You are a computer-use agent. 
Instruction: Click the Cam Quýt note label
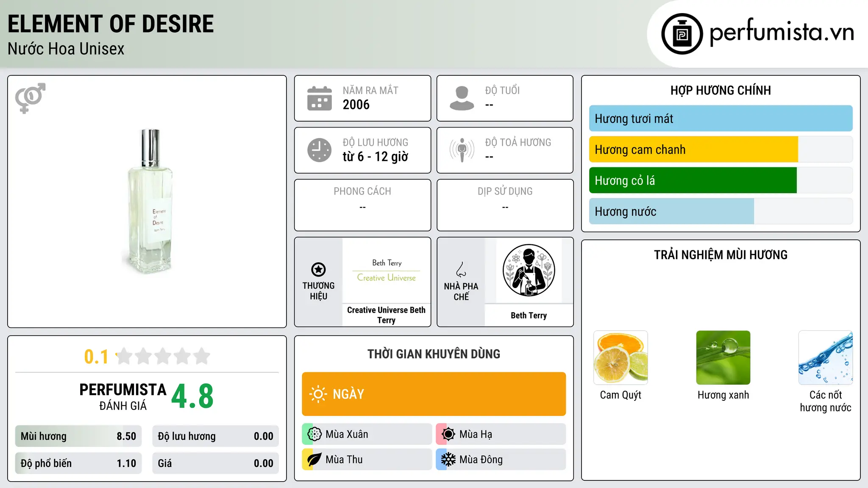point(620,395)
